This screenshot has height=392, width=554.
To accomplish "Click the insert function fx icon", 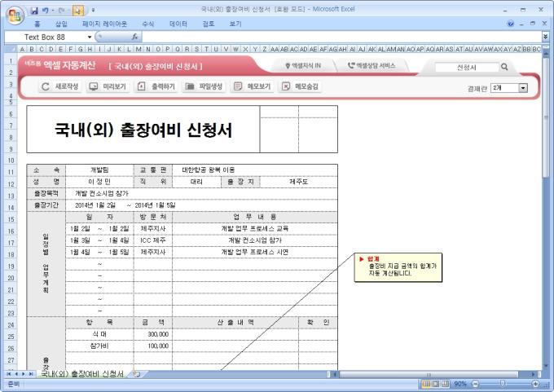I will coord(134,37).
